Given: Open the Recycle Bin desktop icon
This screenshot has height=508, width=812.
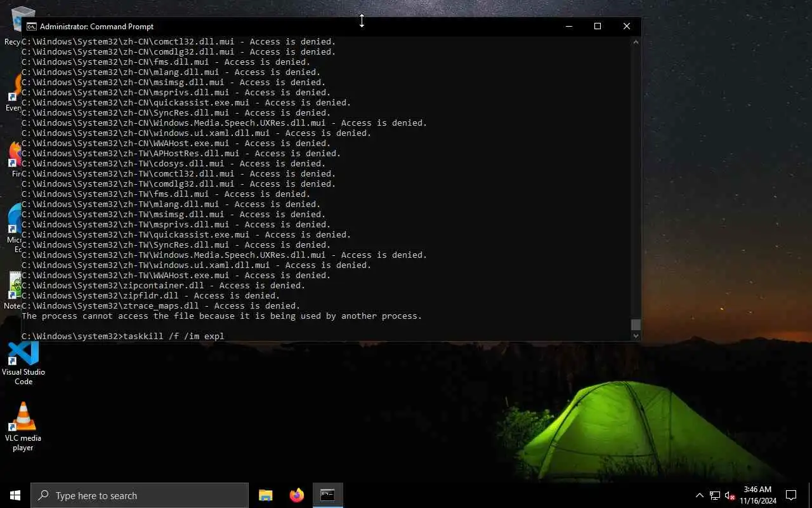Looking at the screenshot, I should pyautogui.click(x=14, y=25).
